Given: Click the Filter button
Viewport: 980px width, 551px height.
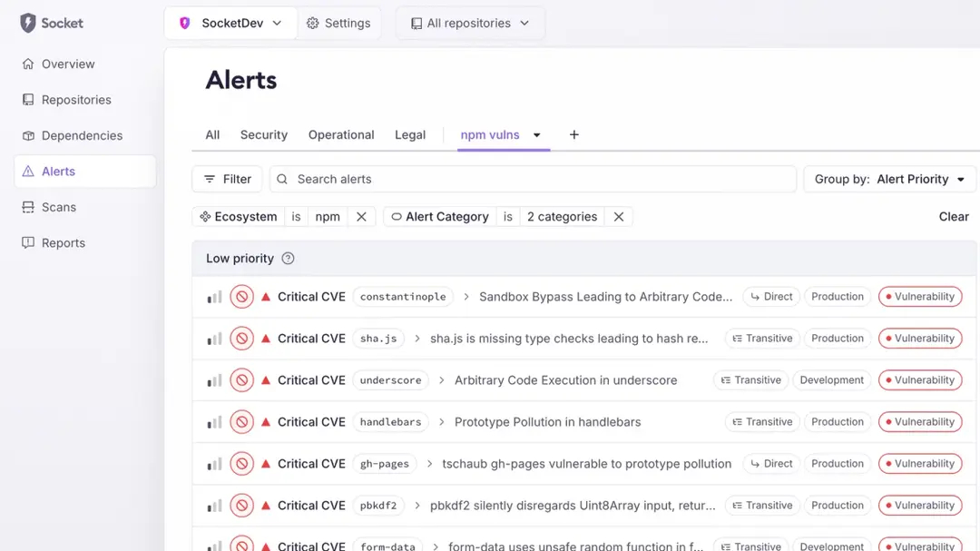Looking at the screenshot, I should pos(227,180).
